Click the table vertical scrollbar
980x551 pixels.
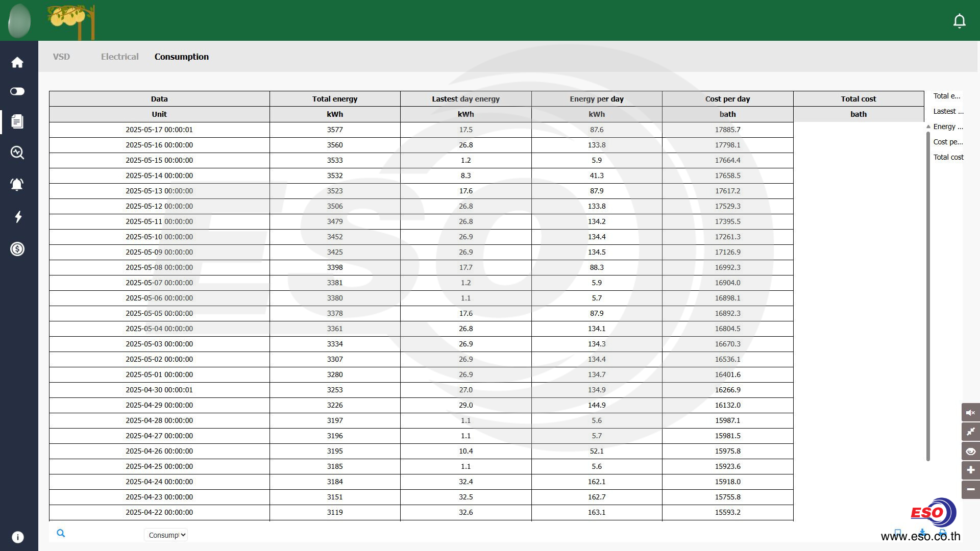click(x=928, y=296)
